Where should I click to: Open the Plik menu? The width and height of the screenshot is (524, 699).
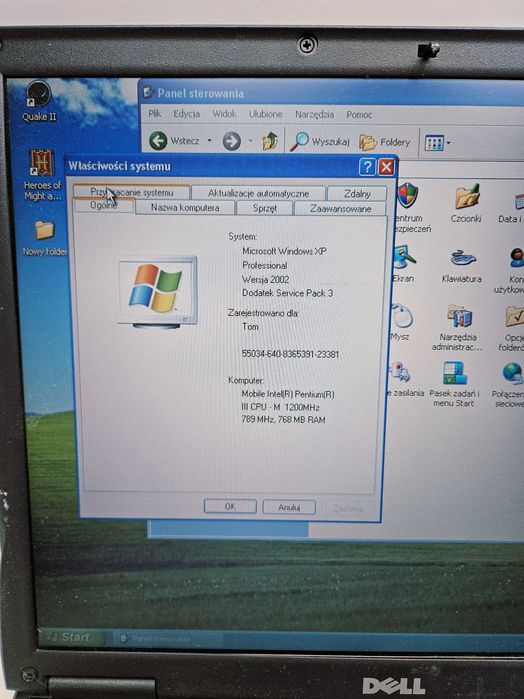155,114
